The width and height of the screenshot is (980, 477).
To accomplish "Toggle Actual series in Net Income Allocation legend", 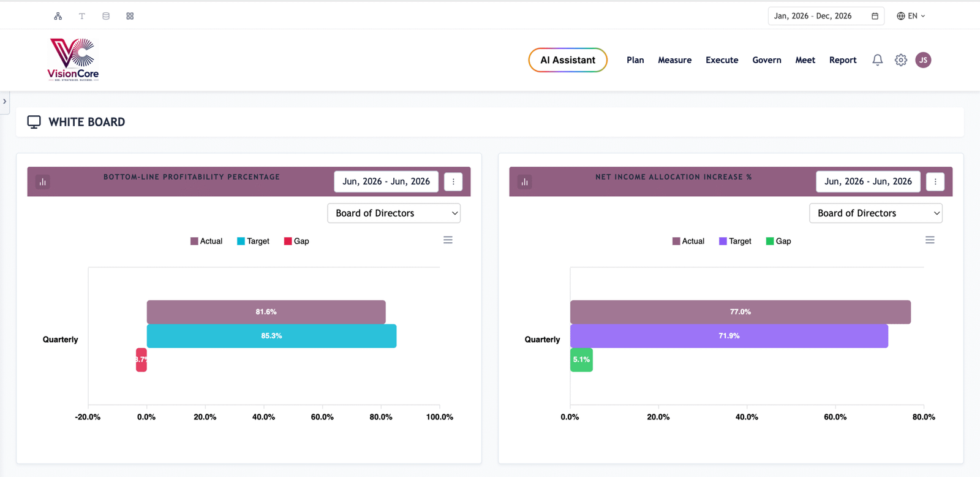I will (x=688, y=242).
